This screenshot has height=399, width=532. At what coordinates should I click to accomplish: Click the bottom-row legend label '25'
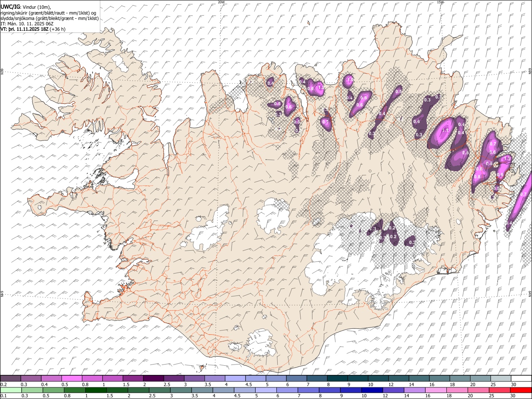click(x=491, y=396)
